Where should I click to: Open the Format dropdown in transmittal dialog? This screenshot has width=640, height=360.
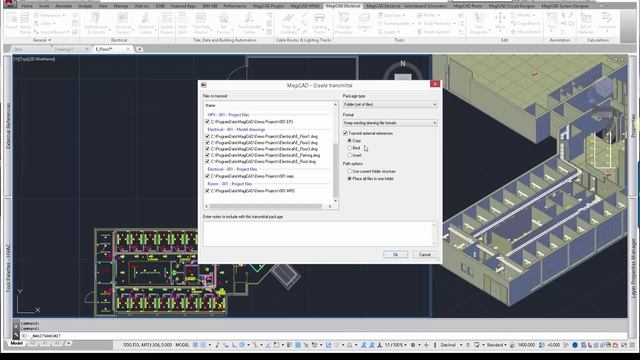390,123
